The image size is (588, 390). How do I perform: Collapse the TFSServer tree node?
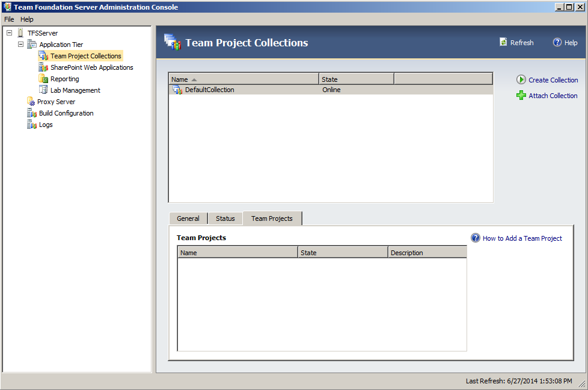coord(10,33)
